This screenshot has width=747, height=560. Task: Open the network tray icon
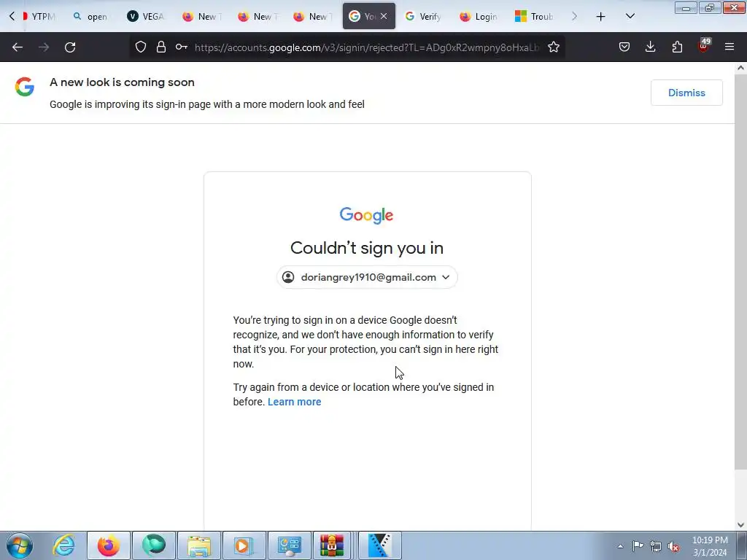point(656,546)
